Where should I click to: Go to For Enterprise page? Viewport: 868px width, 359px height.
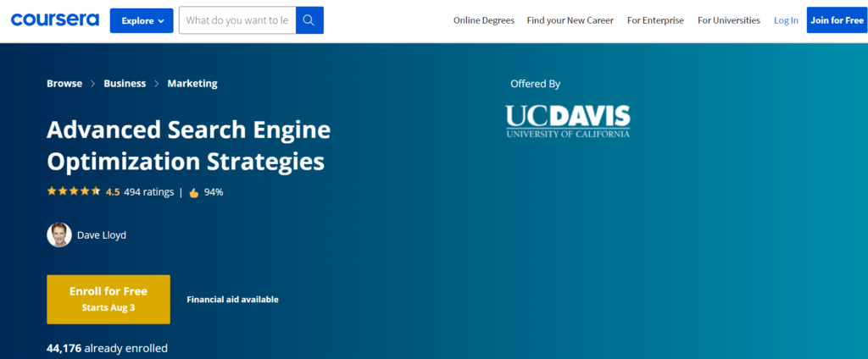[655, 20]
